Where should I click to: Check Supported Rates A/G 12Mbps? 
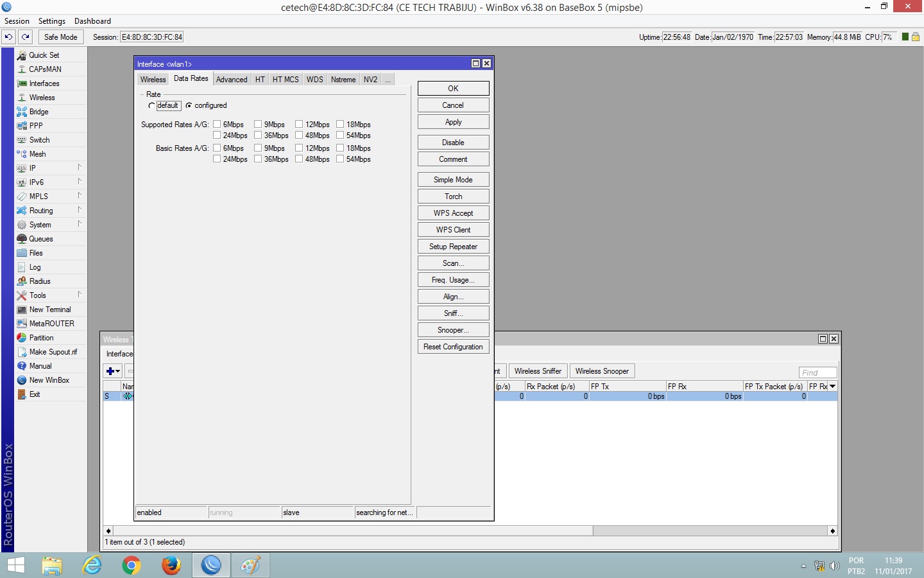point(299,125)
